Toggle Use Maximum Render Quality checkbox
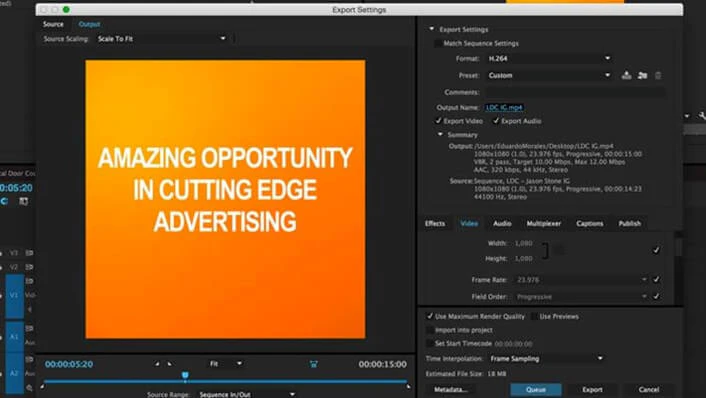This screenshot has width=706, height=398. [430, 316]
